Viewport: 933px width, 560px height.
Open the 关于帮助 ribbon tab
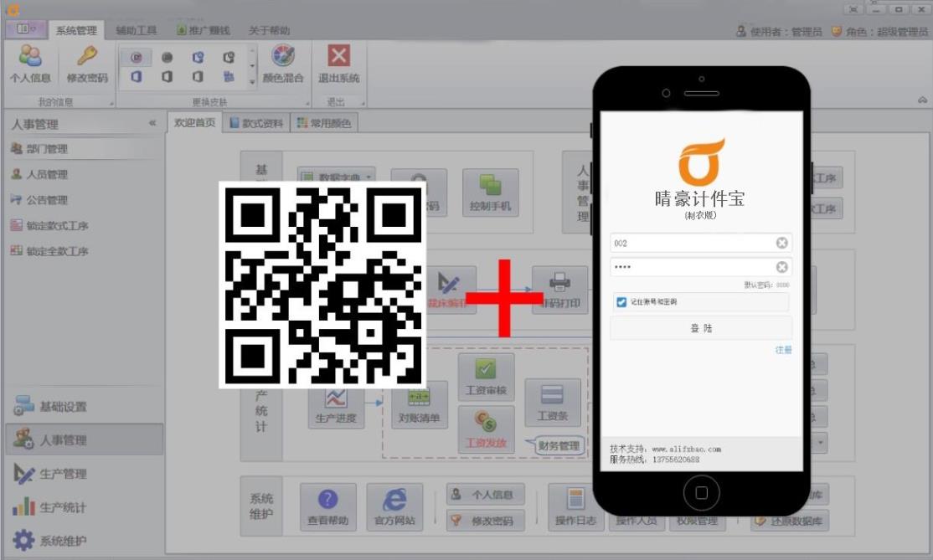(269, 30)
